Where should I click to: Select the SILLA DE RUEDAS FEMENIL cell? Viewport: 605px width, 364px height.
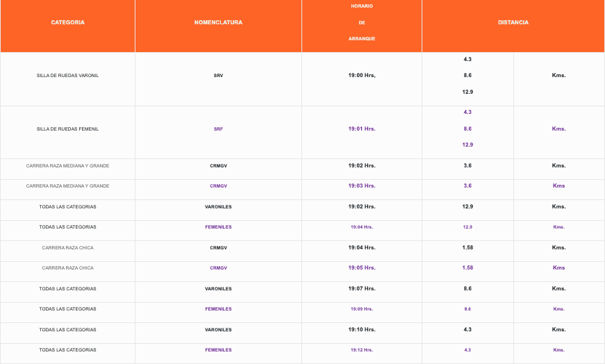point(67,129)
